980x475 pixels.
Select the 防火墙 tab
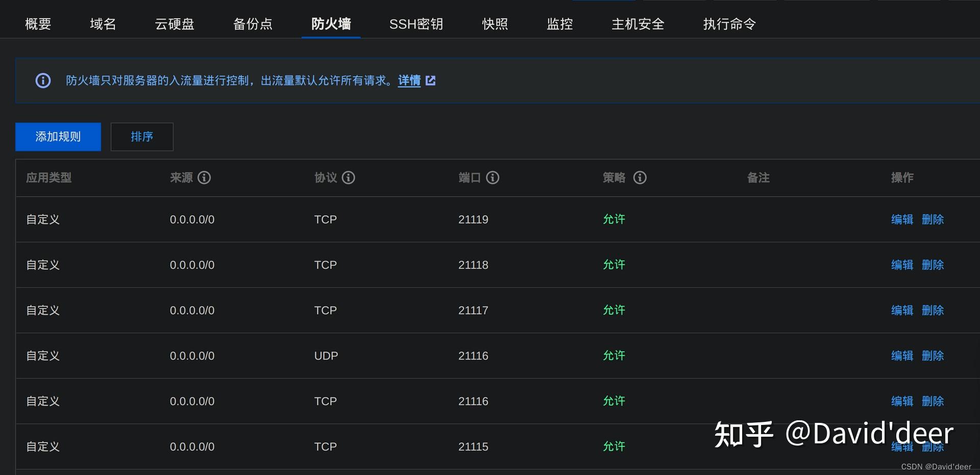point(331,24)
